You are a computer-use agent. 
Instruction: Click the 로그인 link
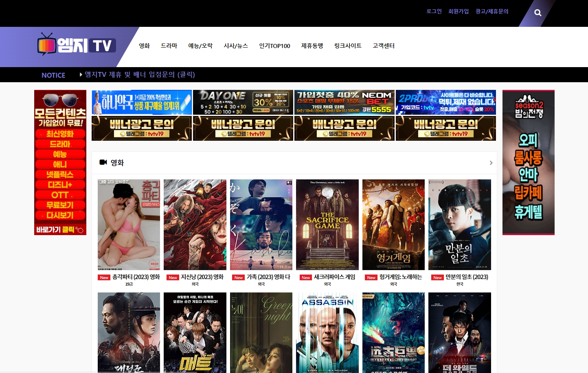coord(434,11)
